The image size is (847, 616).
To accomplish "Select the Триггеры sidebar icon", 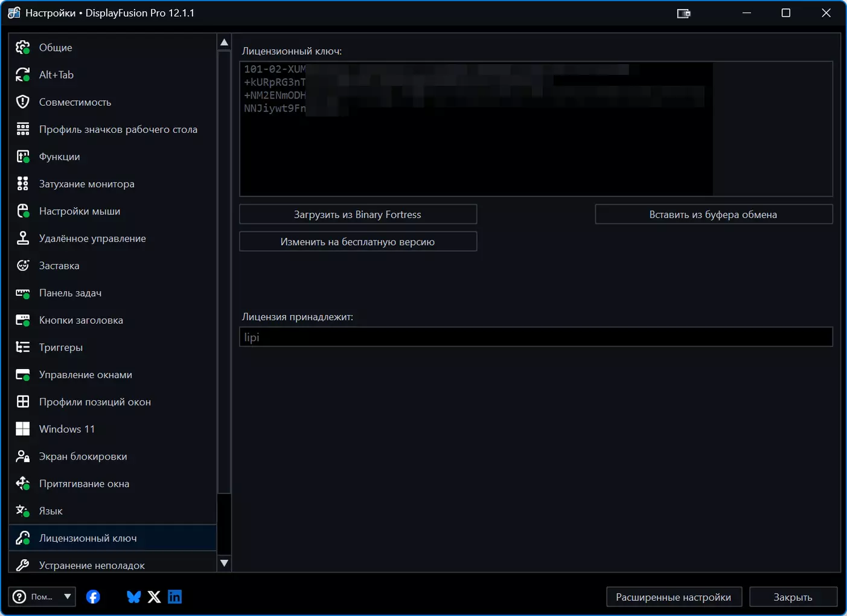I will [x=23, y=347].
